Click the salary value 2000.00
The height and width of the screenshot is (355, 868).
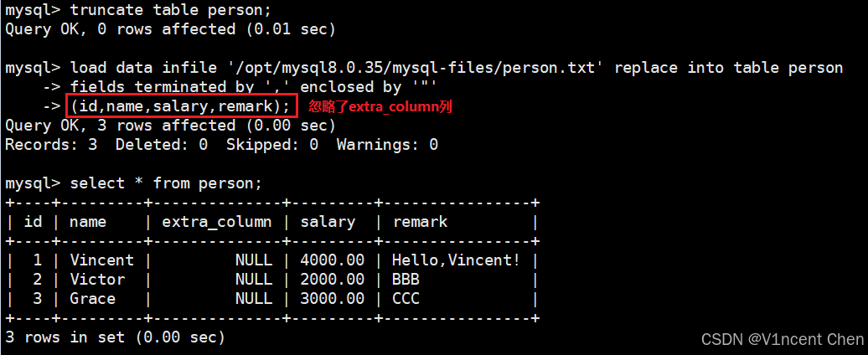tap(332, 280)
